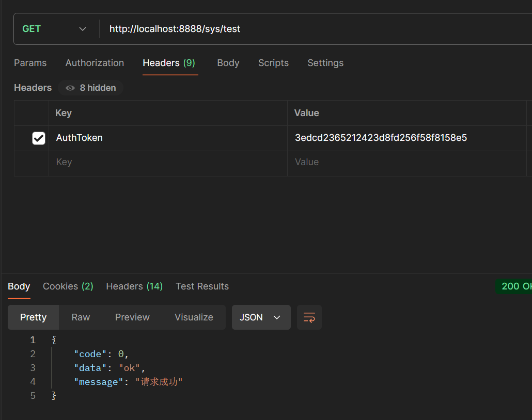The height and width of the screenshot is (420, 532).
Task: Switch to the Params tab
Action: [30, 63]
